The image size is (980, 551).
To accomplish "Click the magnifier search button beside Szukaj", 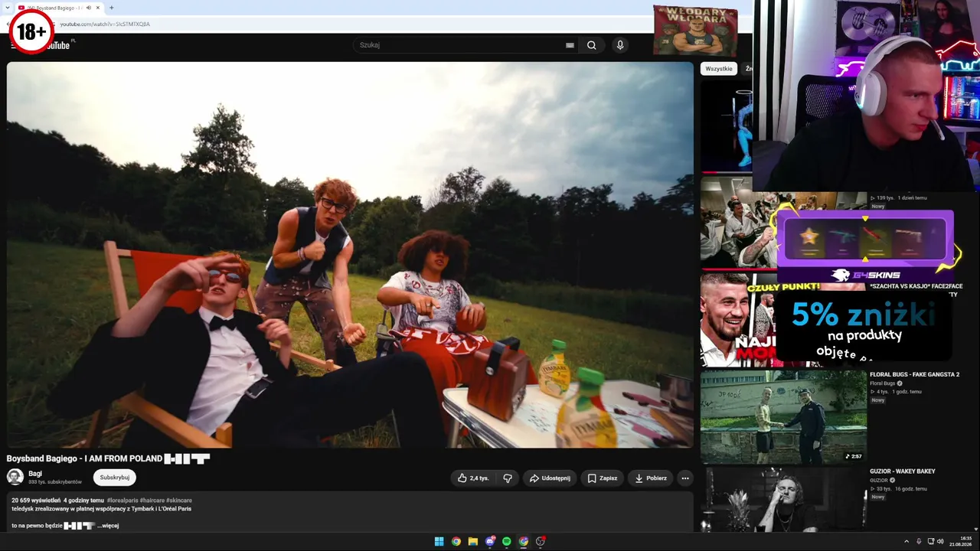I will (592, 45).
